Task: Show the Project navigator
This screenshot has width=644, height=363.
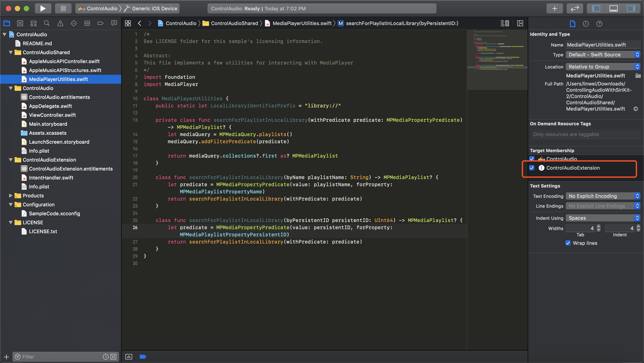Action: tap(7, 23)
